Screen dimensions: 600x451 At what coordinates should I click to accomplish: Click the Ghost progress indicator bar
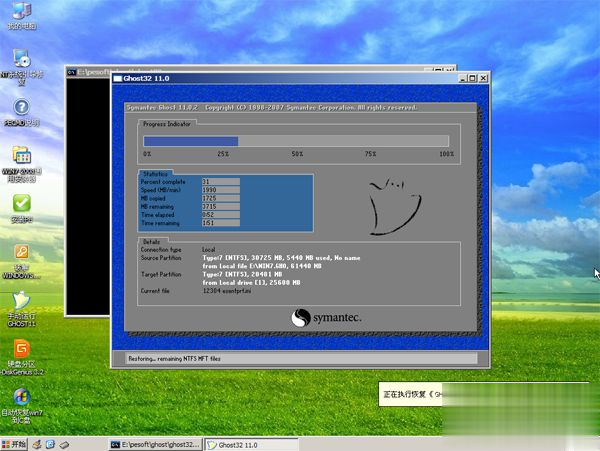296,141
